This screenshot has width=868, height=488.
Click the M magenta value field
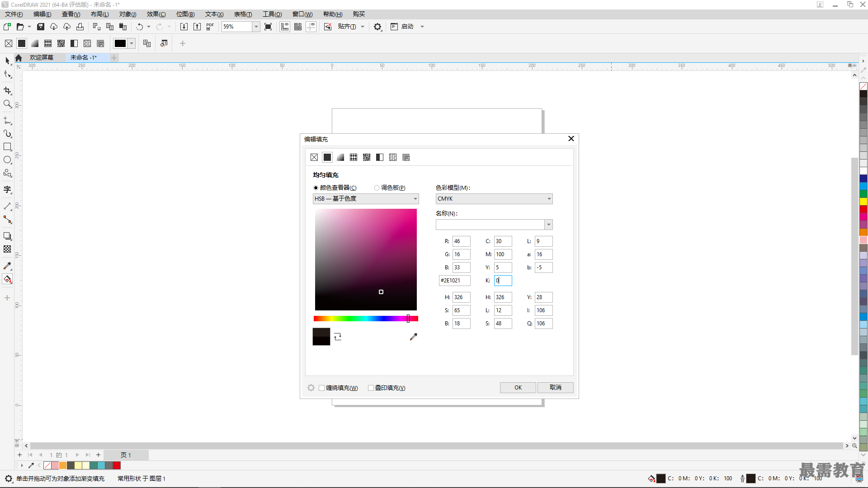[503, 254]
